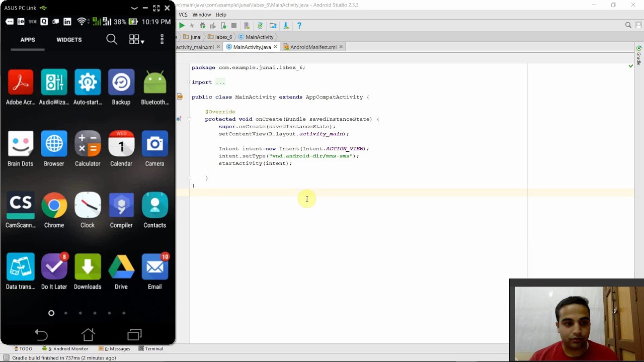This screenshot has height=362, width=644.
Task: Open the AVD Manager toolbar icon
Action: (x=247, y=25)
